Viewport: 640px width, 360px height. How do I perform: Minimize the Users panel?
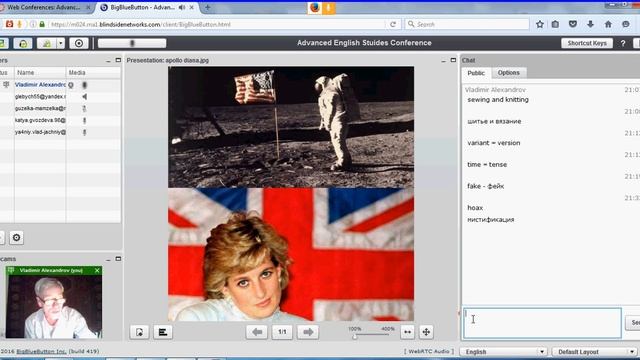pos(108,61)
